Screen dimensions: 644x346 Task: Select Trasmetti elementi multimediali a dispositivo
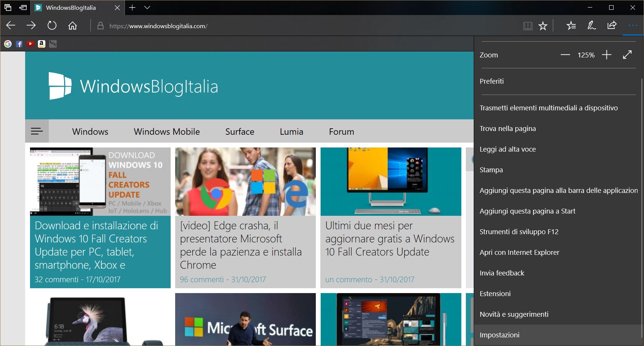pos(558,108)
